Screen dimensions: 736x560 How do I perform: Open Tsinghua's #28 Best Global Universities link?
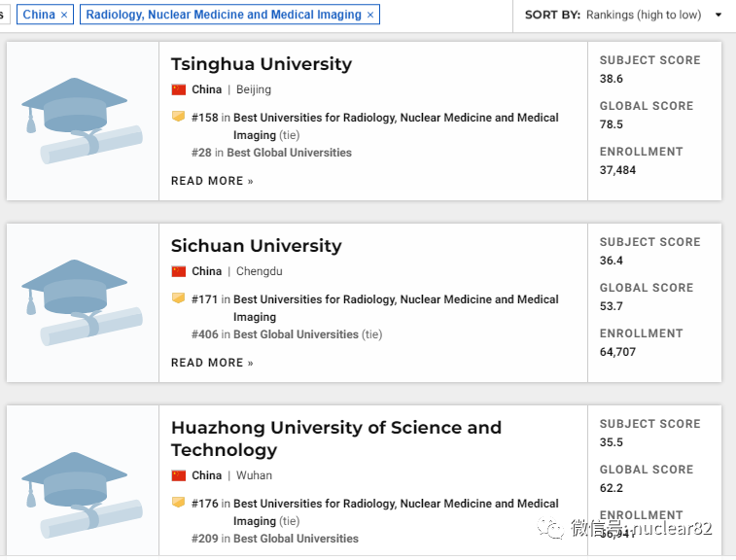tap(289, 153)
